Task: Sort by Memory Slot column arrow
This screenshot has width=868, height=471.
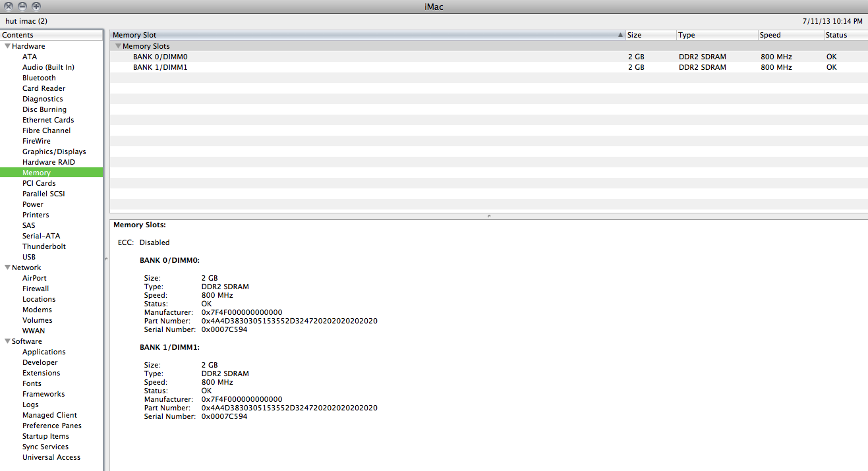Action: 620,35
